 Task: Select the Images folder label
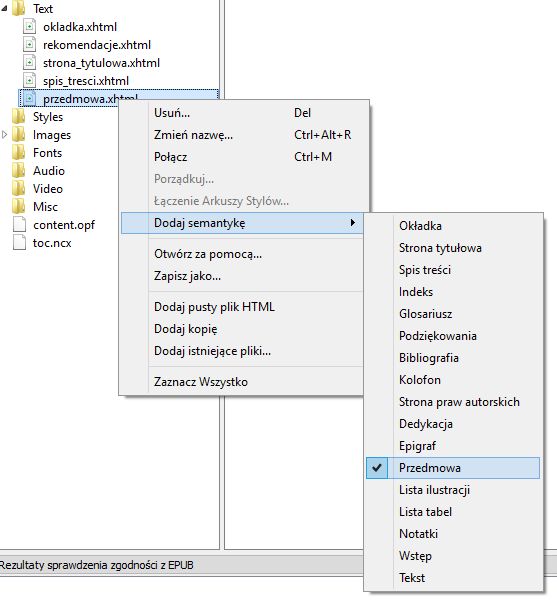click(52, 135)
